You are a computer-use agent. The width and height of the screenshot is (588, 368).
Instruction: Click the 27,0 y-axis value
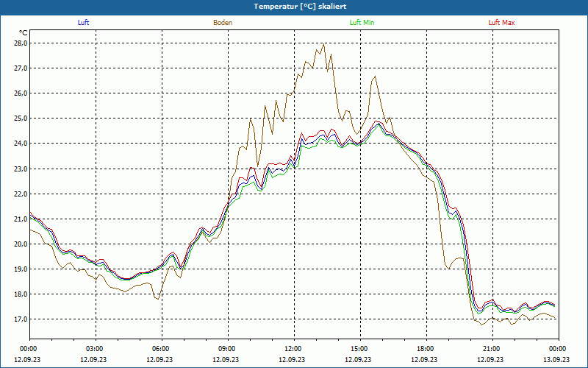tap(21, 68)
